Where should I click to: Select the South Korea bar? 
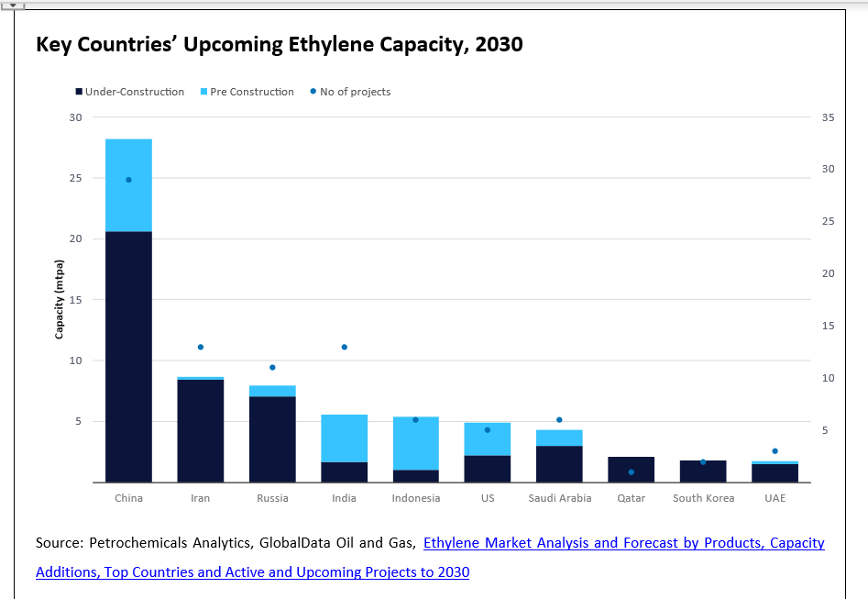tap(702, 471)
